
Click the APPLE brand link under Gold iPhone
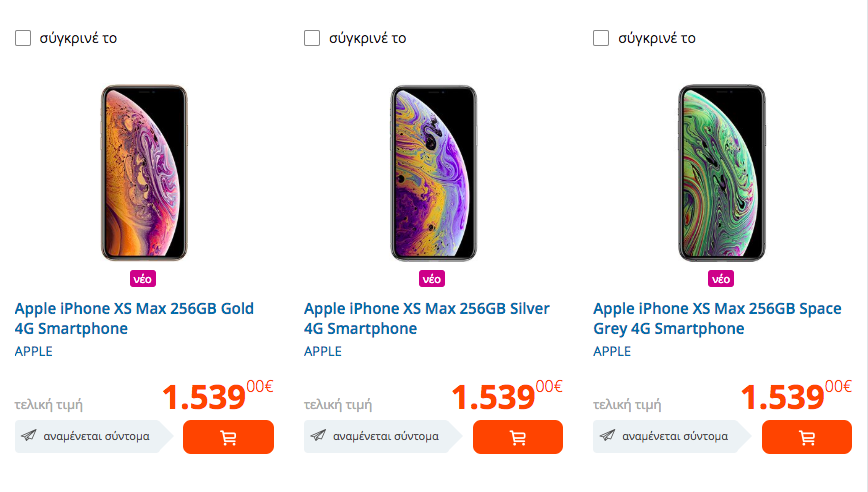[x=33, y=351]
